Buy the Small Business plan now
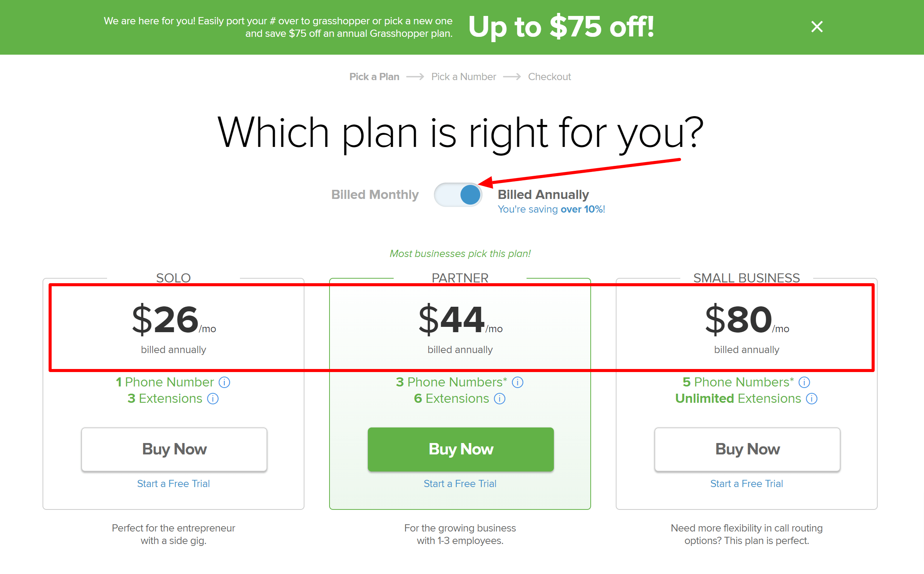Viewport: 924px width, 574px height. [x=747, y=449]
